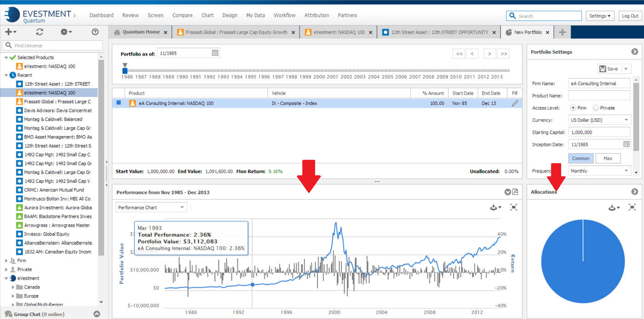The width and height of the screenshot is (644, 319).
Task: Click the blue Allocations pie chart
Action: 583,261
